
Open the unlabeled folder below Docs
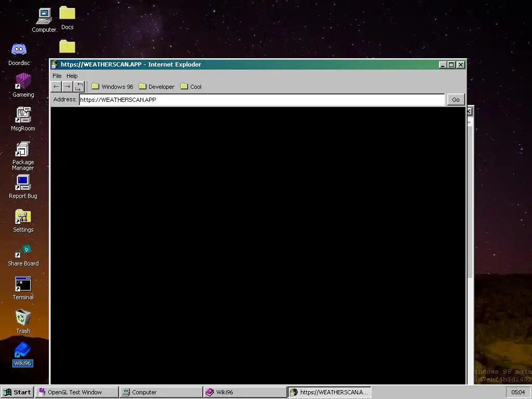pyautogui.click(x=67, y=46)
